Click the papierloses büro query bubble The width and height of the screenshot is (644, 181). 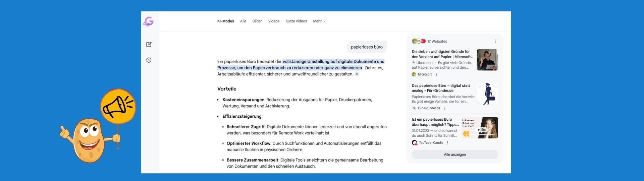(x=367, y=47)
